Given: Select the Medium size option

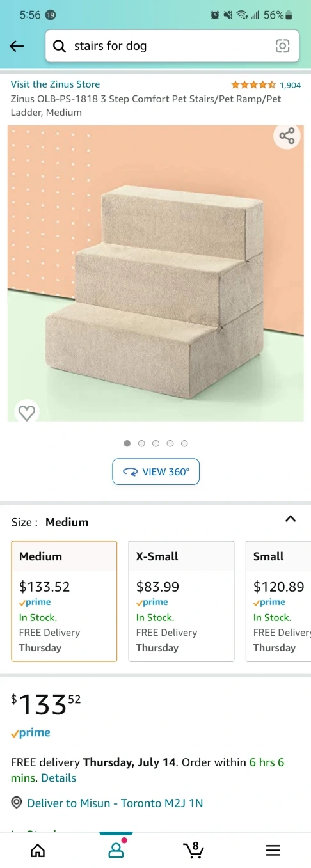Looking at the screenshot, I should coord(64,601).
